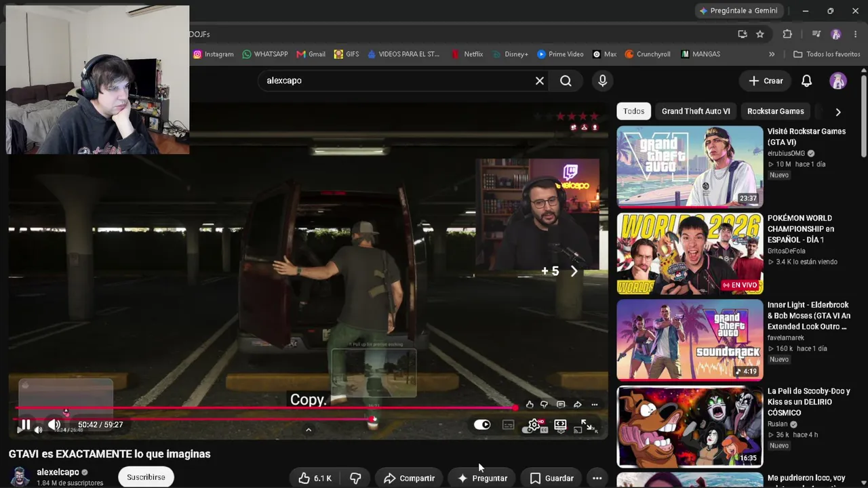Open the Disney+ bookmark
The image size is (868, 488).
point(510,54)
